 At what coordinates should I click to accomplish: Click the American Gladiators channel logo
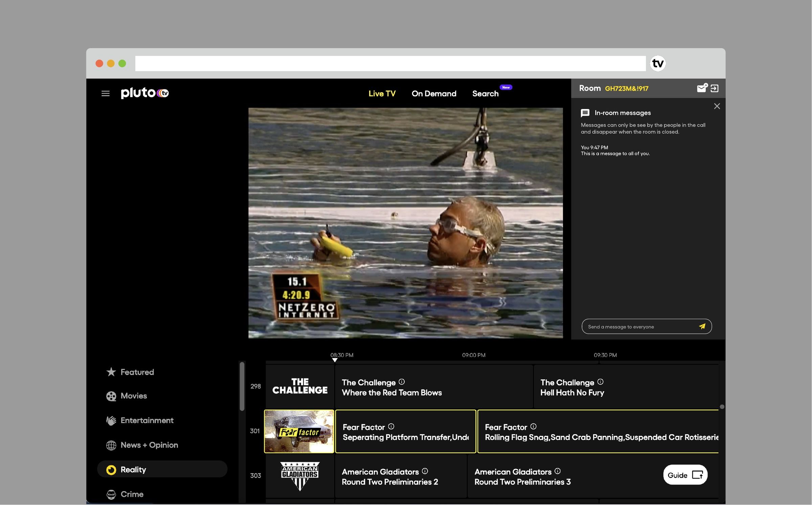(300, 476)
